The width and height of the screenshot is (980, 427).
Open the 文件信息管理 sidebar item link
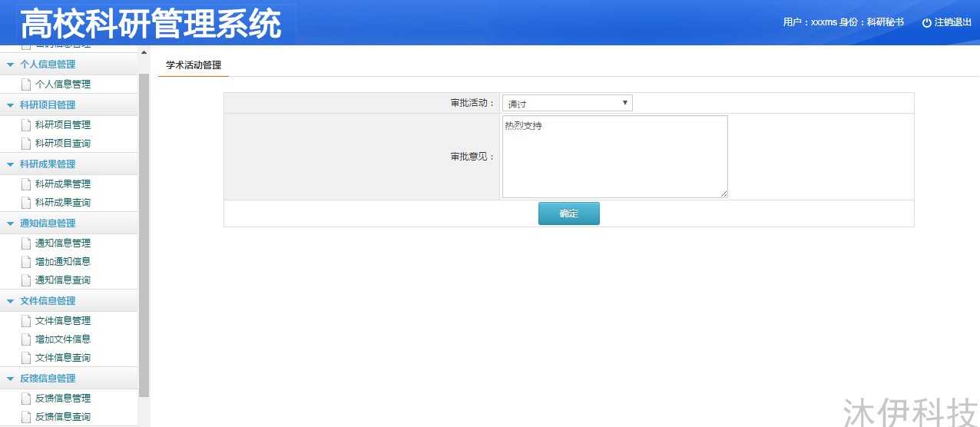pyautogui.click(x=63, y=321)
